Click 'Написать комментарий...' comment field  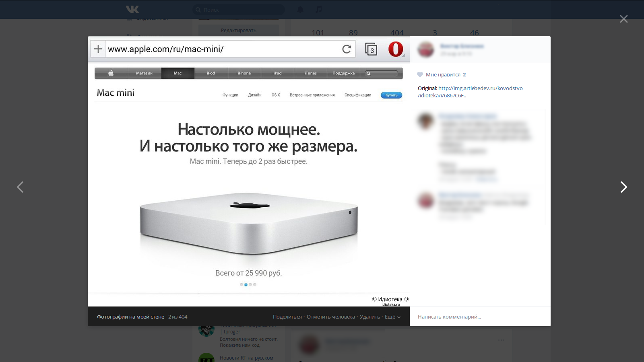click(480, 317)
